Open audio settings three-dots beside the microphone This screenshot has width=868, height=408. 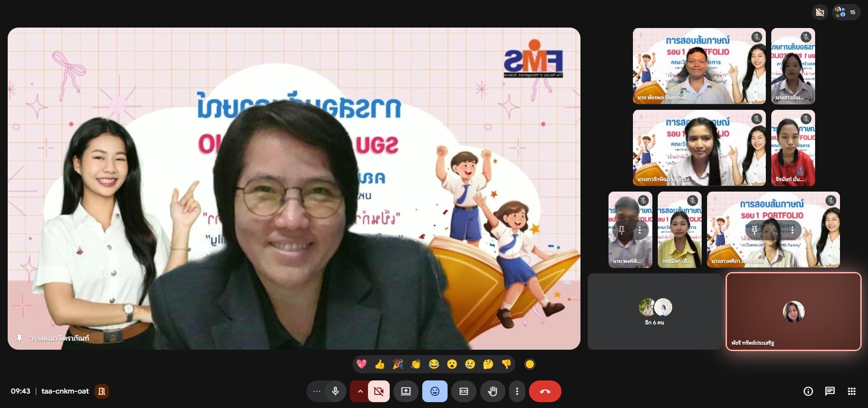point(317,391)
